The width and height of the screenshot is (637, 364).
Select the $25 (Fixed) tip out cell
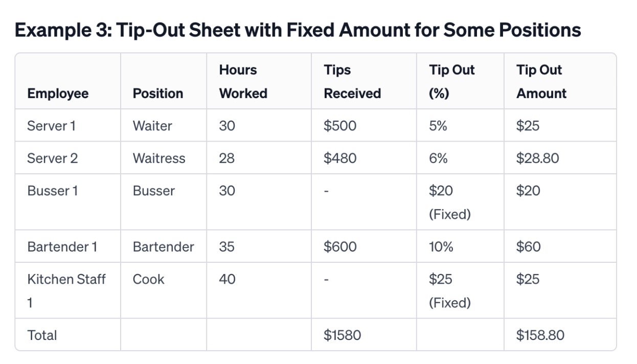pos(450,291)
